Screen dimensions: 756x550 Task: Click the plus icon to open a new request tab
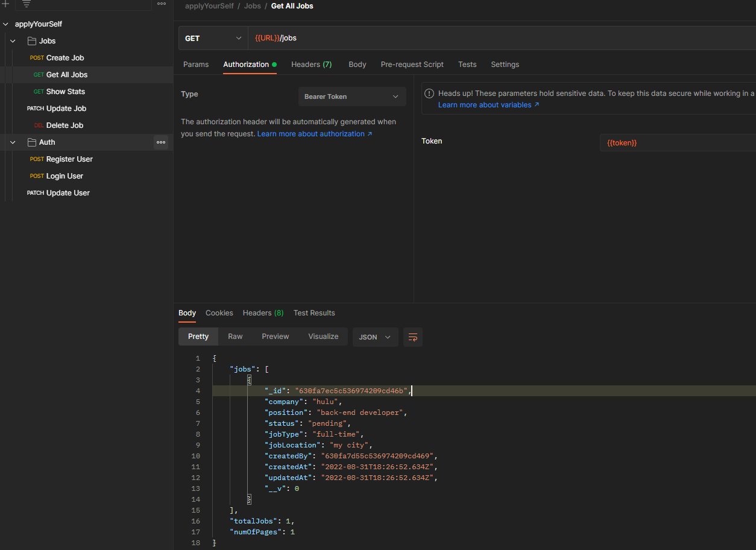click(6, 5)
